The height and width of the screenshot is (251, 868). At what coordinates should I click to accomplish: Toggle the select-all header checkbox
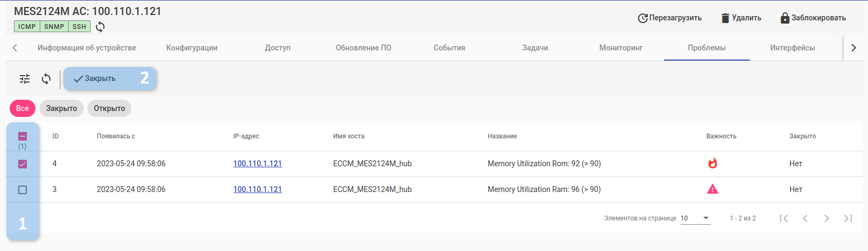tap(23, 136)
